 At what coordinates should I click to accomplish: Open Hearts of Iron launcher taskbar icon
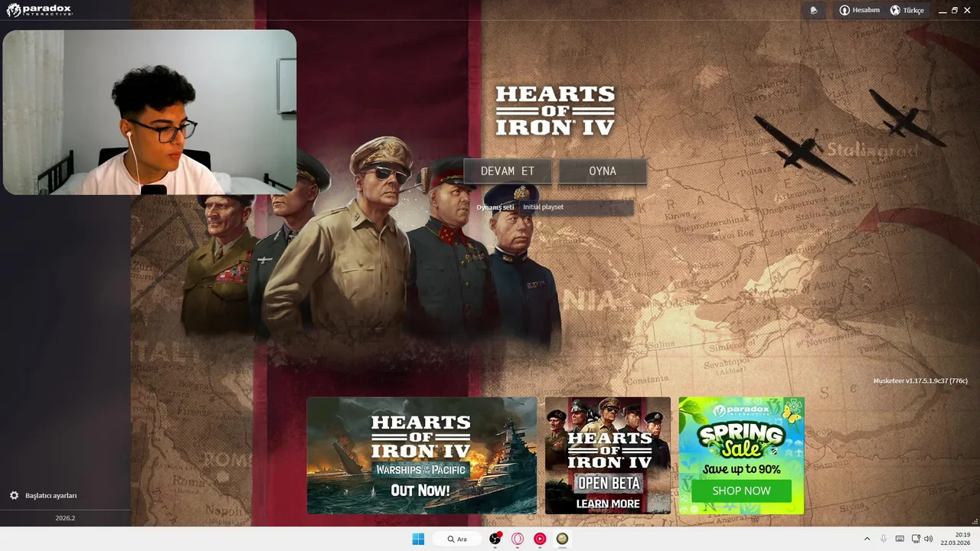(562, 540)
